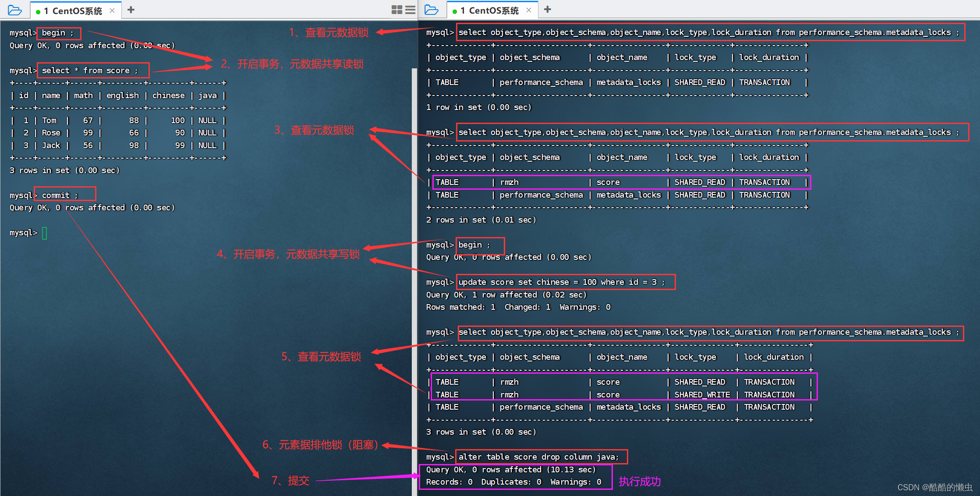Open the folder icon in the left pane

pos(14,10)
